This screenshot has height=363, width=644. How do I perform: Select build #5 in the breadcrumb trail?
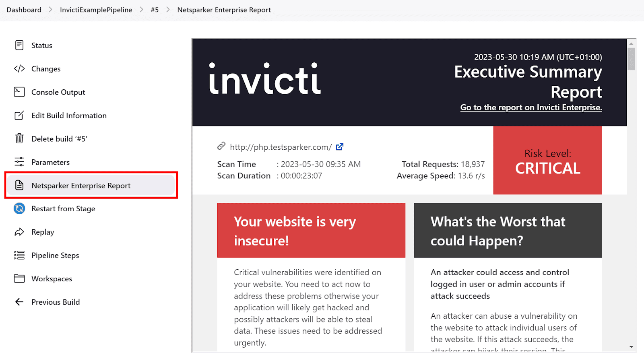(155, 10)
